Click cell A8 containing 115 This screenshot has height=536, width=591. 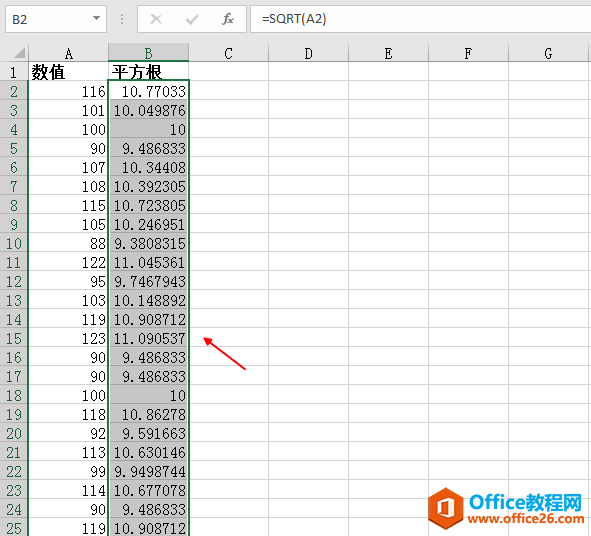point(68,205)
